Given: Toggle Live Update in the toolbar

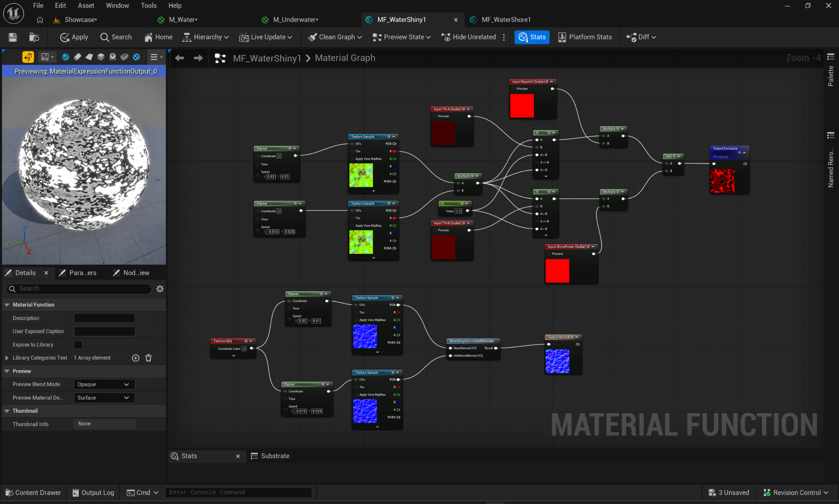Looking at the screenshot, I should (265, 37).
